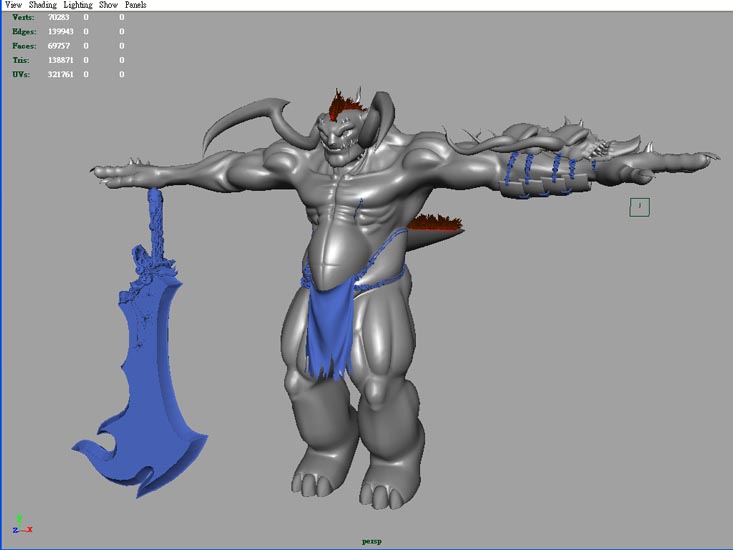
Task: Open the Lighting panel menu
Action: [78, 5]
